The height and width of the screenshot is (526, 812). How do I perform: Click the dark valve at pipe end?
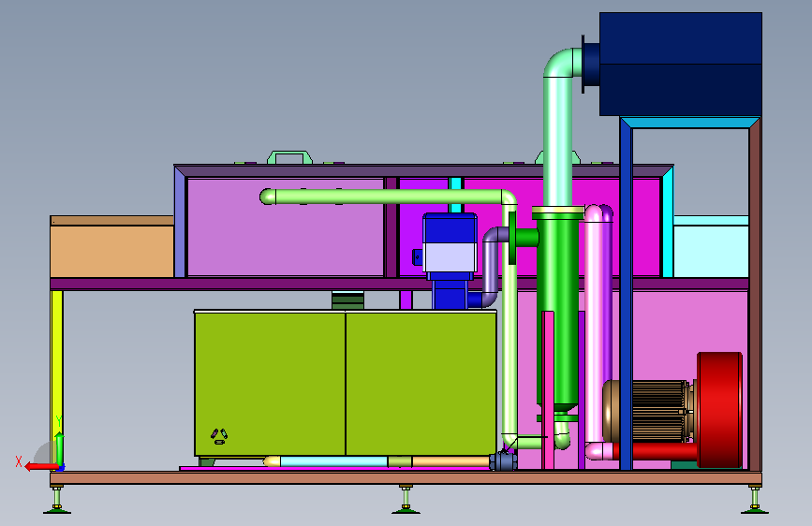pos(503,460)
